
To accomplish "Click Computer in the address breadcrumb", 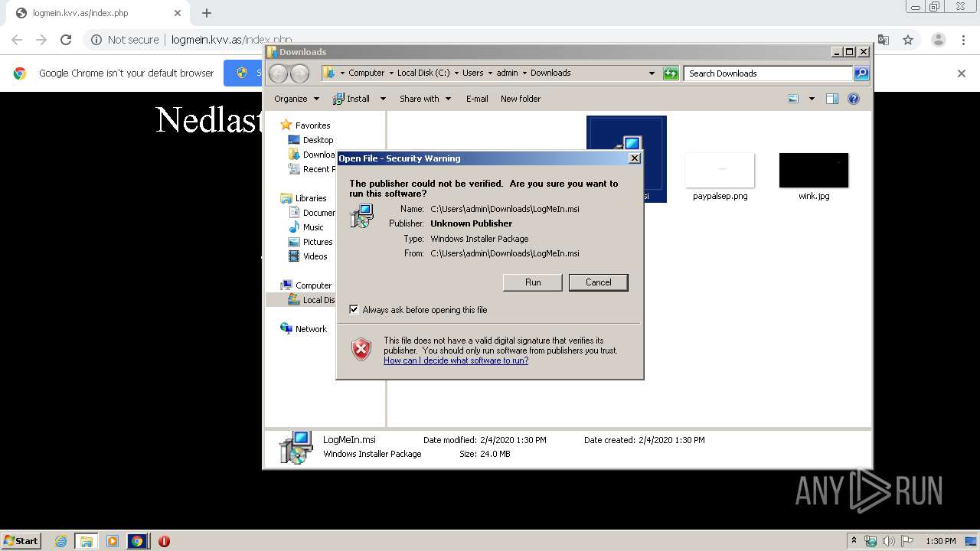I will pos(366,73).
